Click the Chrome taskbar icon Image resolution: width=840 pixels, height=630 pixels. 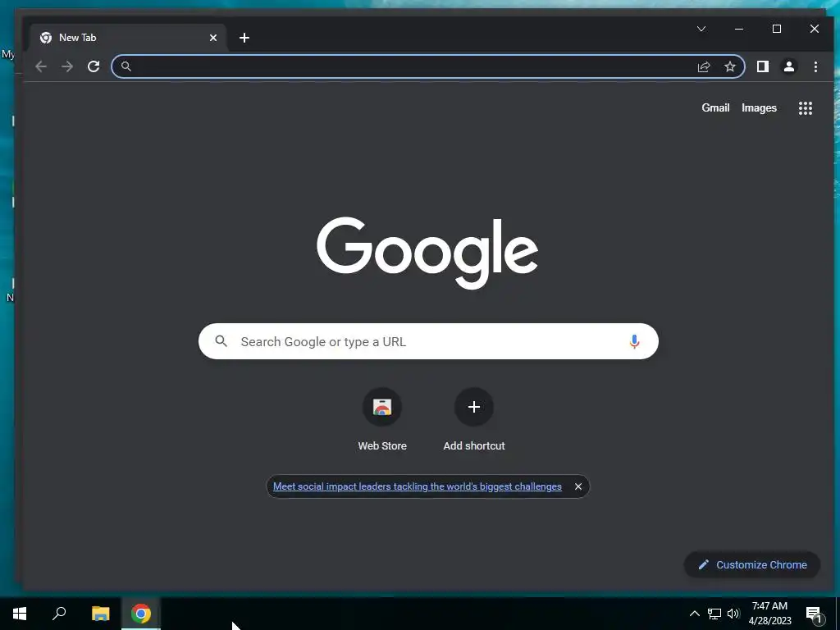[141, 614]
